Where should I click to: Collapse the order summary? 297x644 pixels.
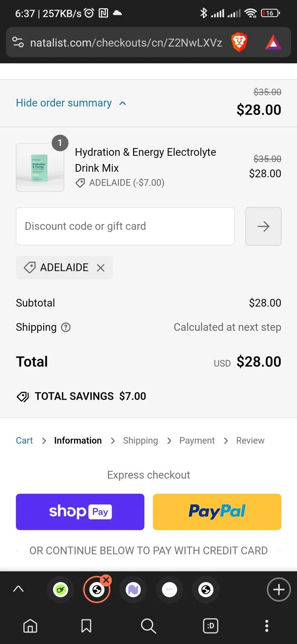point(71,103)
